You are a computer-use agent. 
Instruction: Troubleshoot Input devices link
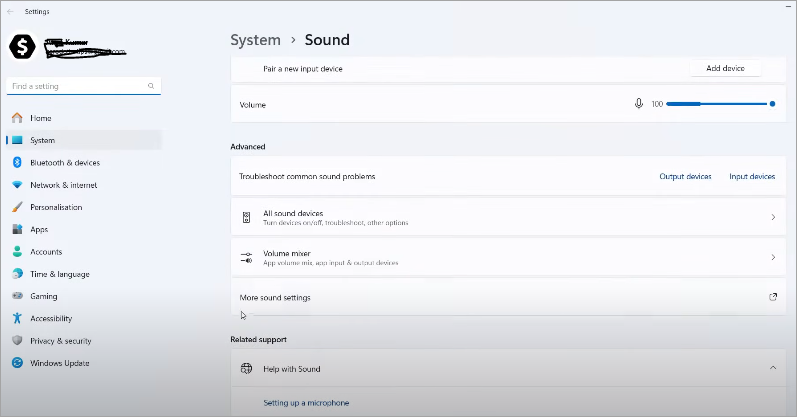(752, 176)
